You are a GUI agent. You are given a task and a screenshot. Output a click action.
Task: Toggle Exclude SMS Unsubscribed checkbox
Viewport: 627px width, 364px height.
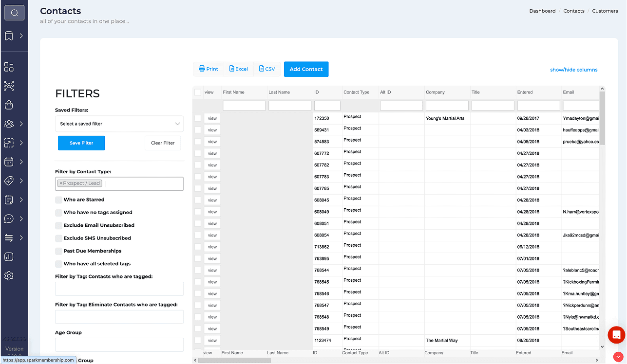pyautogui.click(x=58, y=238)
